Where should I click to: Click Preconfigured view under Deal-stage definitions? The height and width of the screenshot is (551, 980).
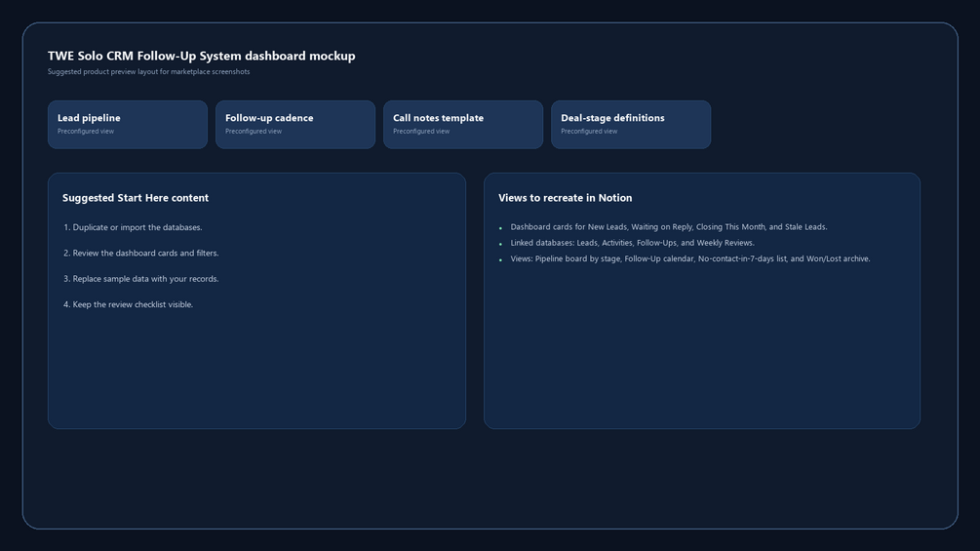589,132
